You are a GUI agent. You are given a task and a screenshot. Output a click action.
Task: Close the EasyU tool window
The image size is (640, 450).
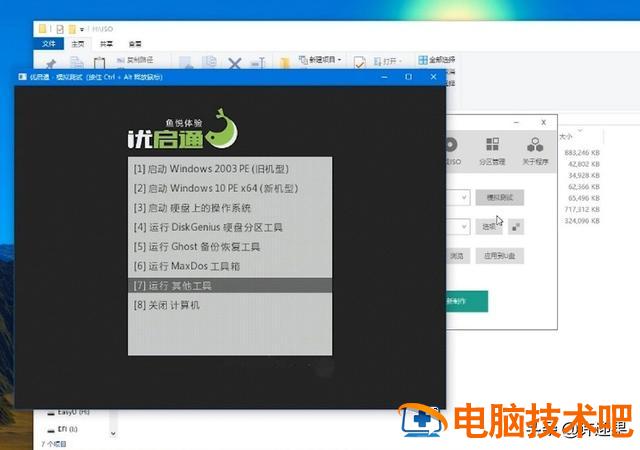pos(543,123)
